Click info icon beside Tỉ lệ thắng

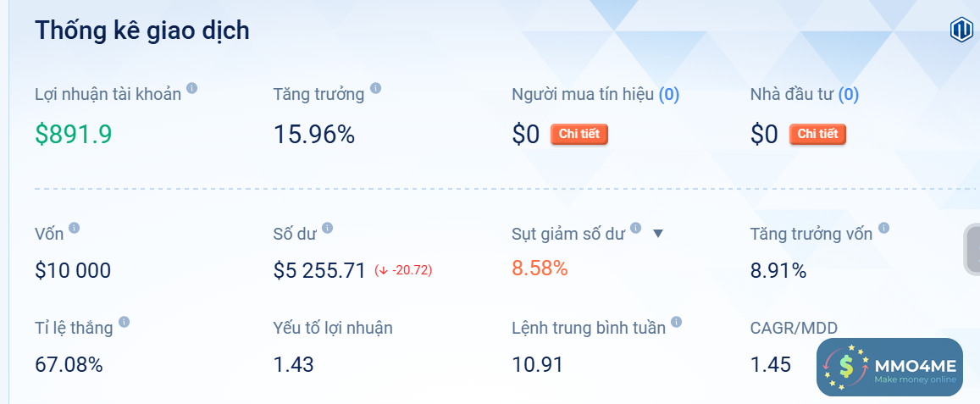coord(125,322)
